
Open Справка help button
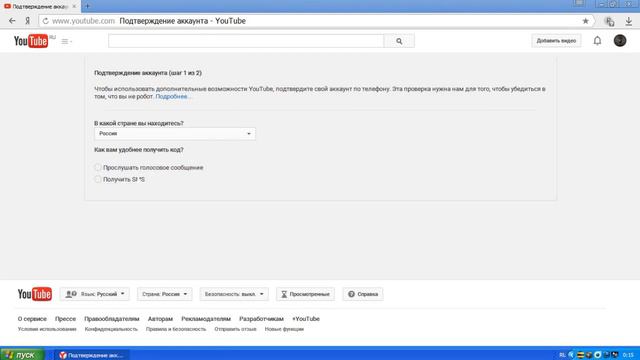coord(363,294)
